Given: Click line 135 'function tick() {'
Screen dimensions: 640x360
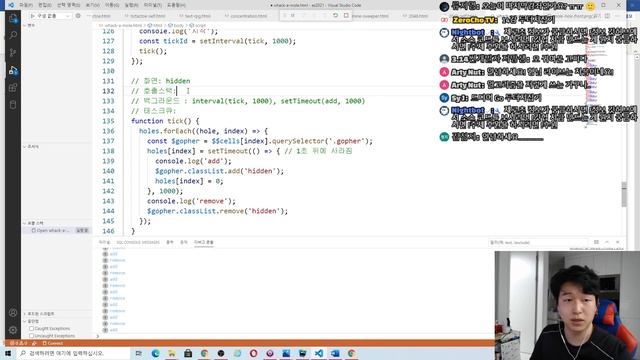Looking at the screenshot, I should 165,121.
